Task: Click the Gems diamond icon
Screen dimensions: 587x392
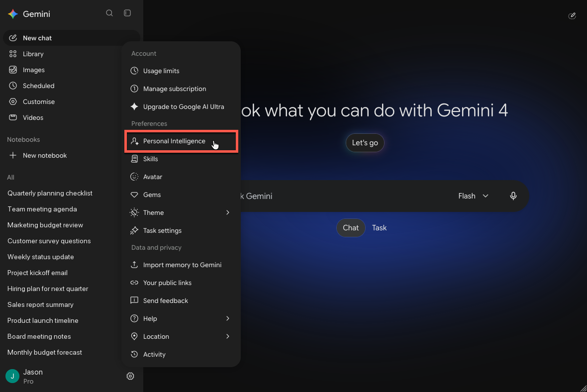Action: click(134, 195)
